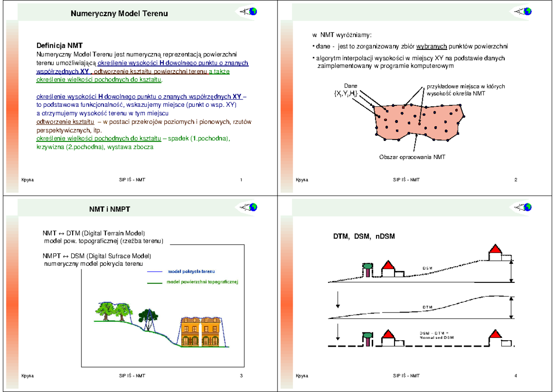The image size is (555, 392).
Task: Click the globe logo on slide 1
Action: coord(254,12)
